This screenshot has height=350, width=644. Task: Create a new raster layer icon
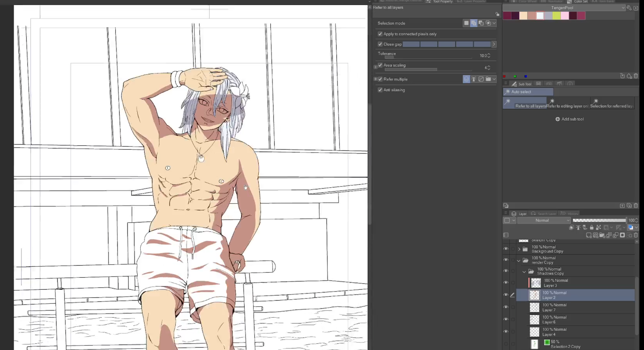[589, 235]
